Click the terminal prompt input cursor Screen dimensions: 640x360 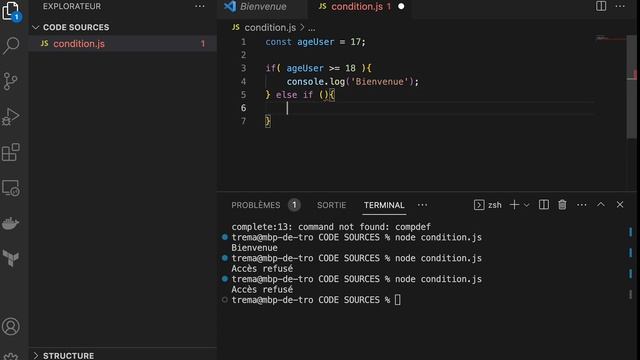[398, 300]
